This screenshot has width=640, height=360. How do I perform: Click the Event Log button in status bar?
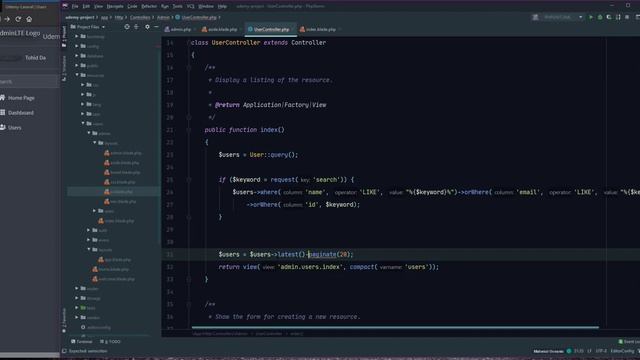629,342
